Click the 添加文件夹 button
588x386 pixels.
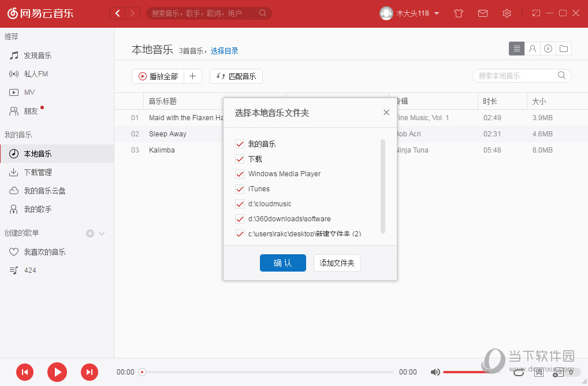[337, 263]
